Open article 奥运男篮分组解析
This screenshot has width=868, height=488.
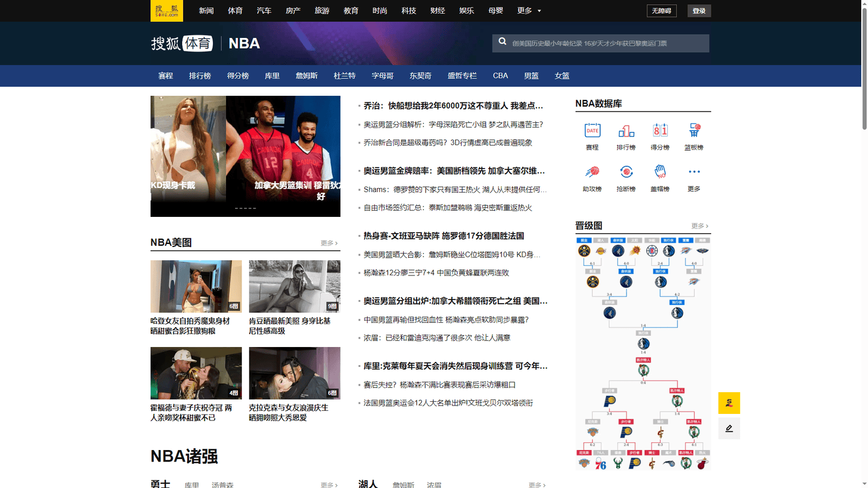453,124
